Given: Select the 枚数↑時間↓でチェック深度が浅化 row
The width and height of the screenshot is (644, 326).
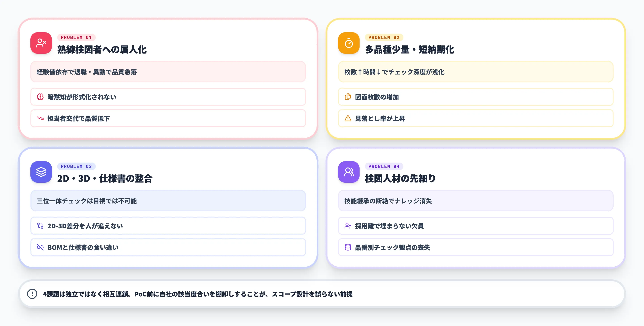Looking at the screenshot, I should 475,72.
